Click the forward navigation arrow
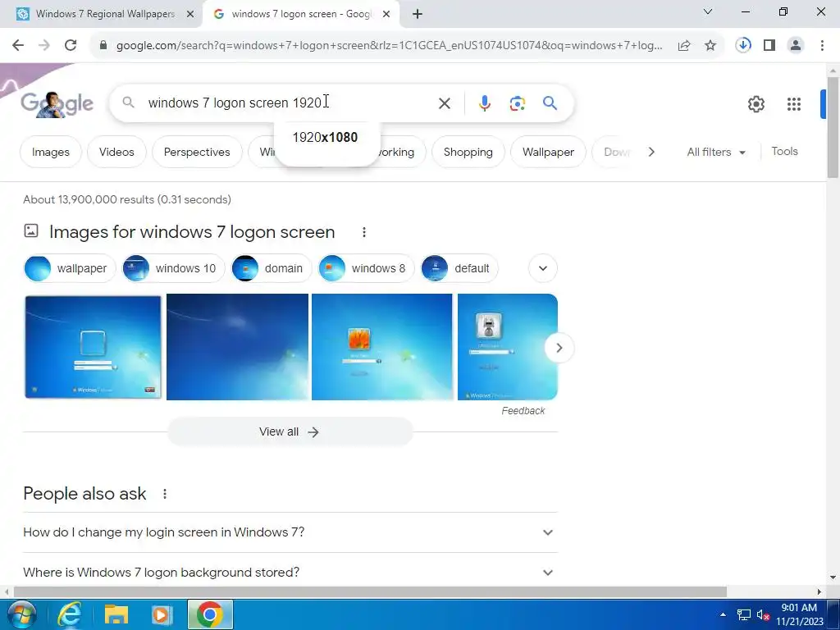Viewport: 840px width, 630px height. [44, 46]
